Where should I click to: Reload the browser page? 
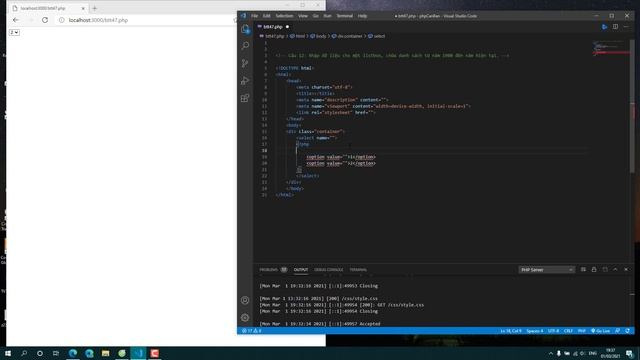45,20
